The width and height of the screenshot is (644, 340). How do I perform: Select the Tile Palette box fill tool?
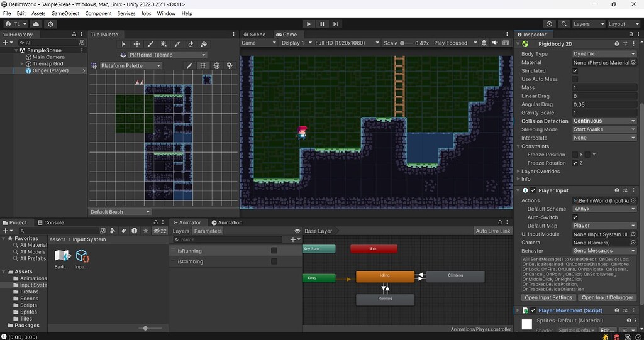164,44
